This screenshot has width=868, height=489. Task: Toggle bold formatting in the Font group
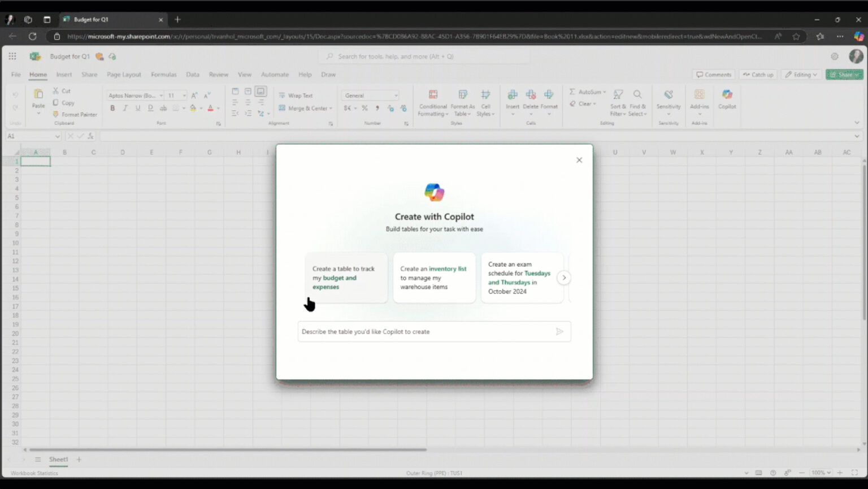[x=112, y=108]
